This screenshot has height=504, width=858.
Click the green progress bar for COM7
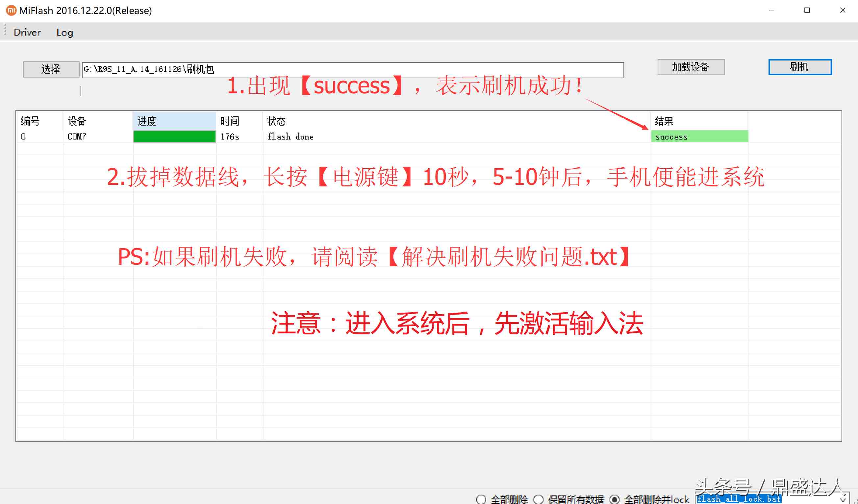(174, 136)
